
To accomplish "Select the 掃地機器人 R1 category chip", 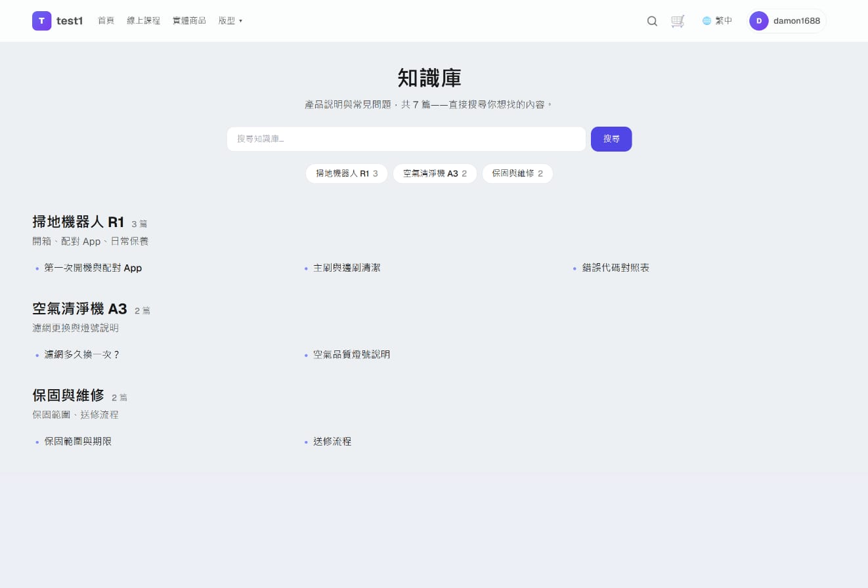I will tap(347, 174).
